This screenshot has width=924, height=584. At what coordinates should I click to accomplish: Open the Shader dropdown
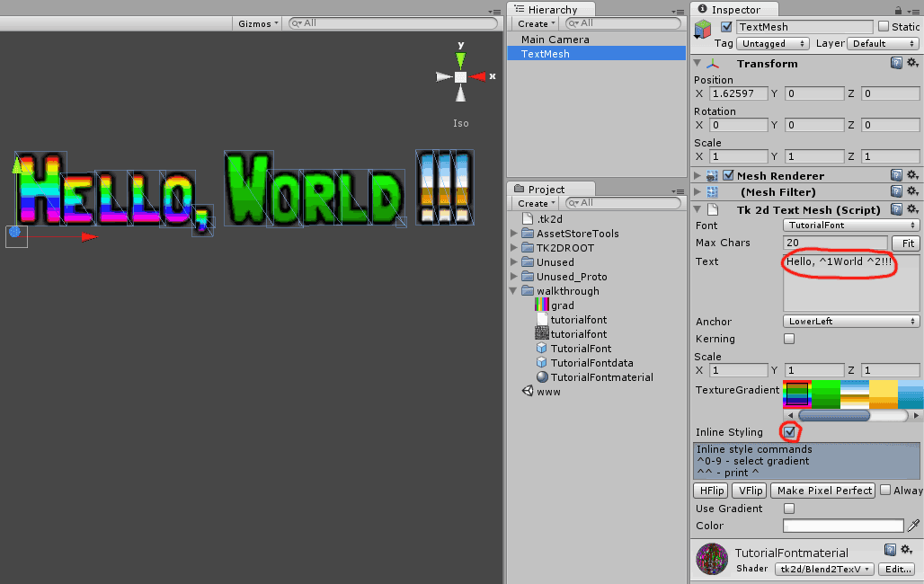pos(824,569)
